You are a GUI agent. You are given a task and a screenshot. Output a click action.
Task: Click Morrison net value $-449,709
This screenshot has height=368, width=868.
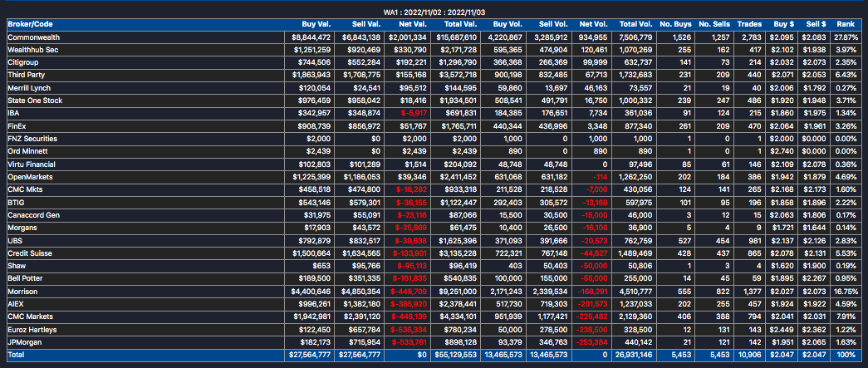409,292
